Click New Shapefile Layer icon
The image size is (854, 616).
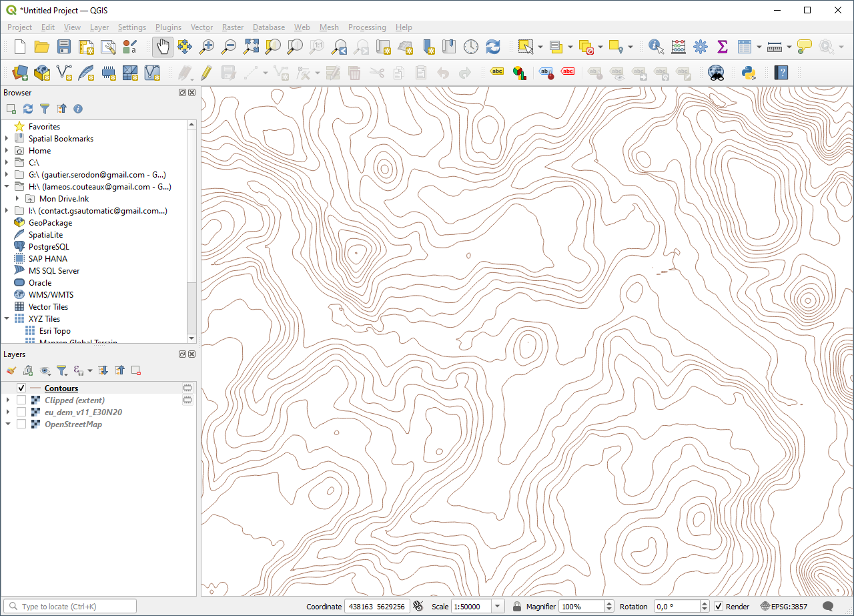(x=64, y=72)
